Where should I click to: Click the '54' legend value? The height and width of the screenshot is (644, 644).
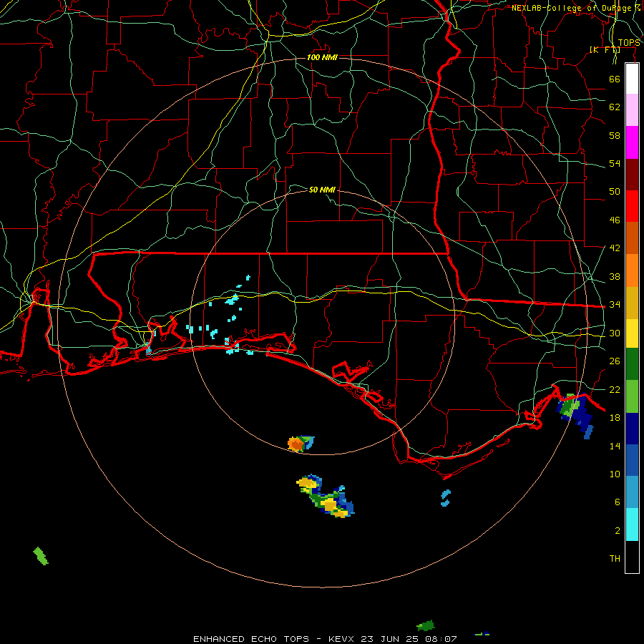click(615, 163)
